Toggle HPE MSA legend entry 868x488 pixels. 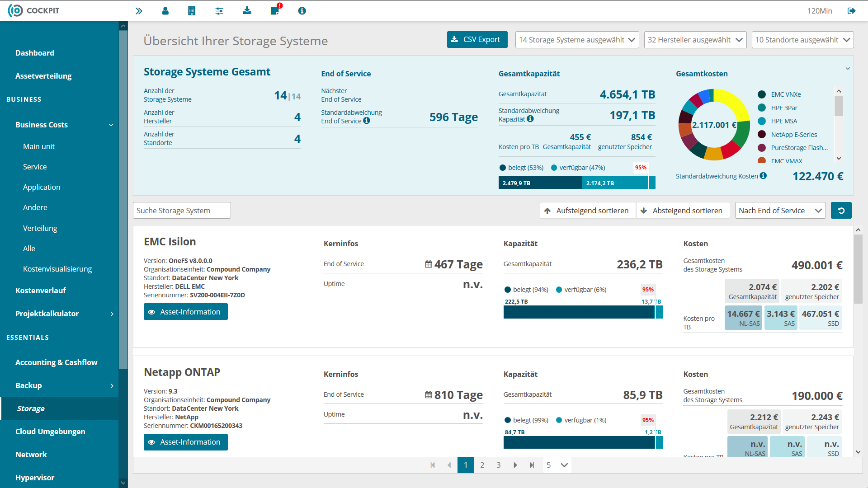(x=778, y=121)
